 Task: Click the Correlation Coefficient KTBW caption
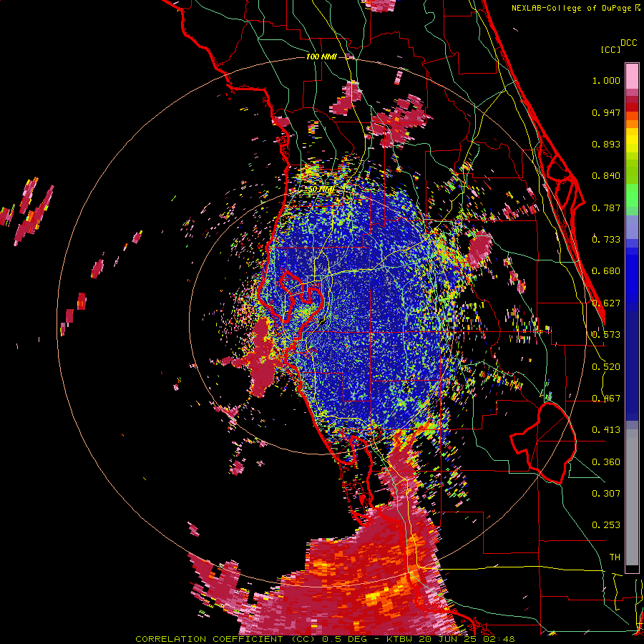point(325,639)
